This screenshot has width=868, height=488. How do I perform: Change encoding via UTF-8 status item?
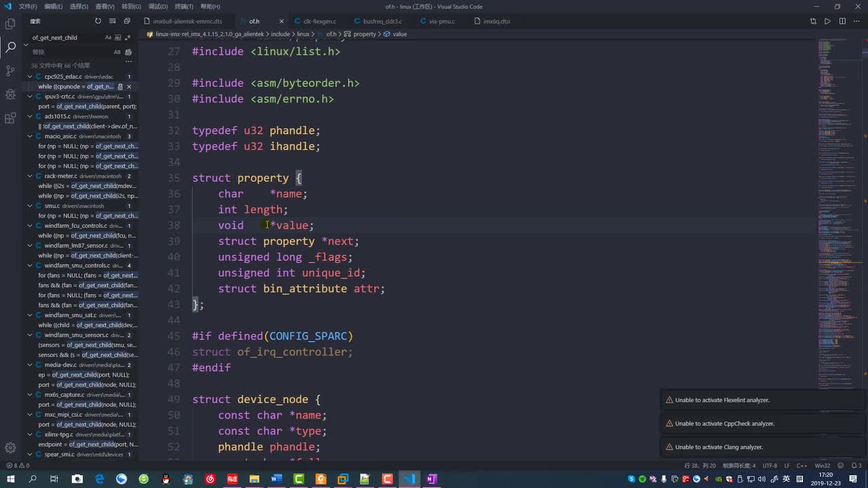[770, 466]
